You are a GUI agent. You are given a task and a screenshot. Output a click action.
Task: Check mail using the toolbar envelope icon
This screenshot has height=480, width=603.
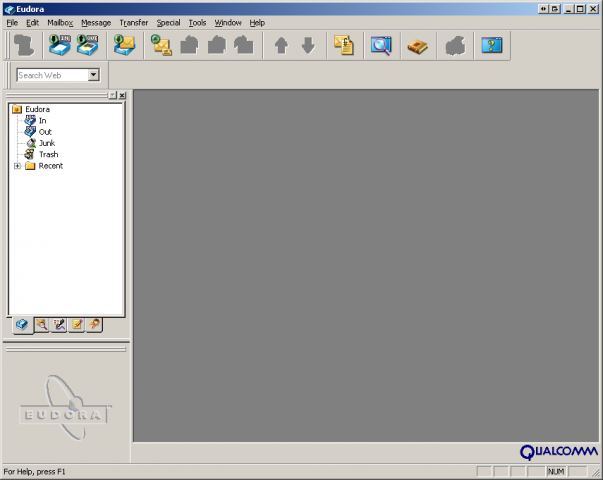click(x=125, y=45)
